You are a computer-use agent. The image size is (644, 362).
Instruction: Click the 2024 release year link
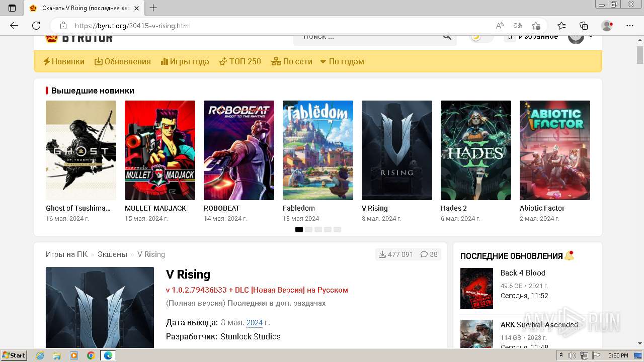point(255,322)
